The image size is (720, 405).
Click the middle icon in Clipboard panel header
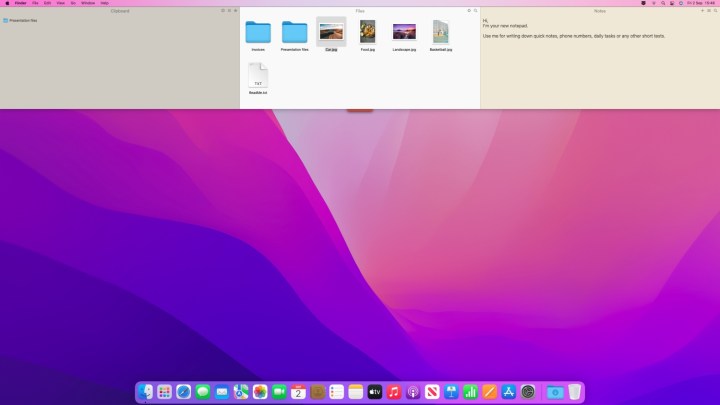(229, 11)
